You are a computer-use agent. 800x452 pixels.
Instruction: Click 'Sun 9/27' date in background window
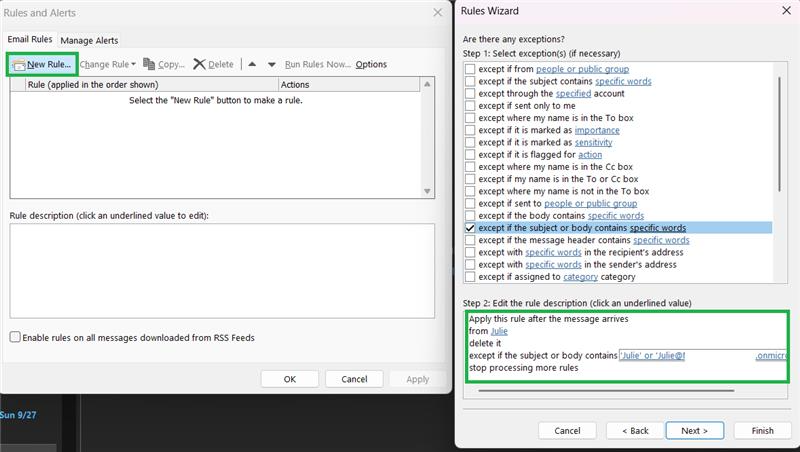(x=18, y=415)
